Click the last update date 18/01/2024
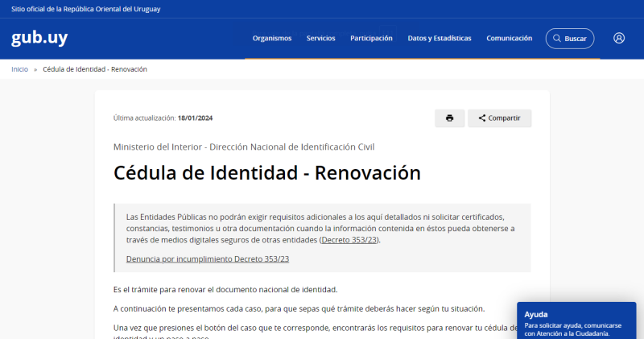 195,118
